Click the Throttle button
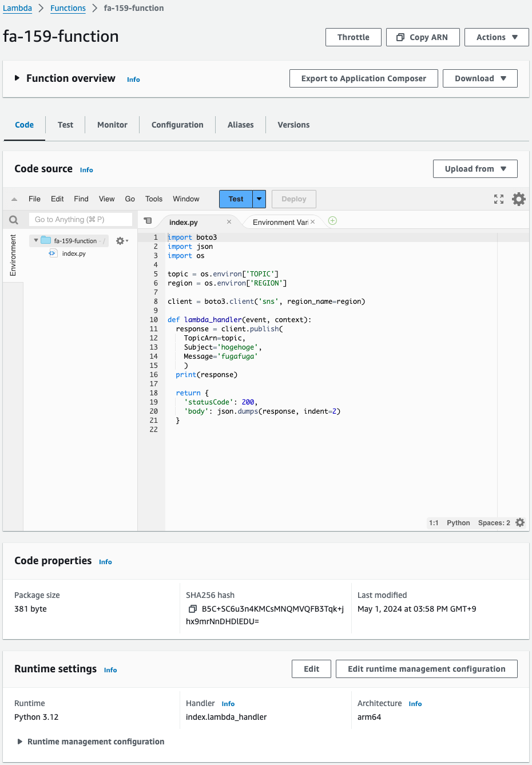Screen dimensions: 532x765 [x=353, y=37]
